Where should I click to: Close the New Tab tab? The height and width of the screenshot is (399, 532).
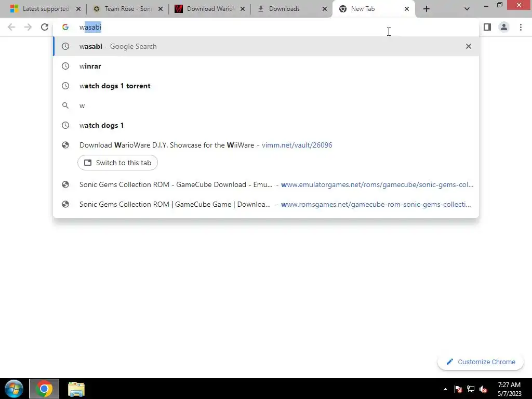click(x=407, y=9)
